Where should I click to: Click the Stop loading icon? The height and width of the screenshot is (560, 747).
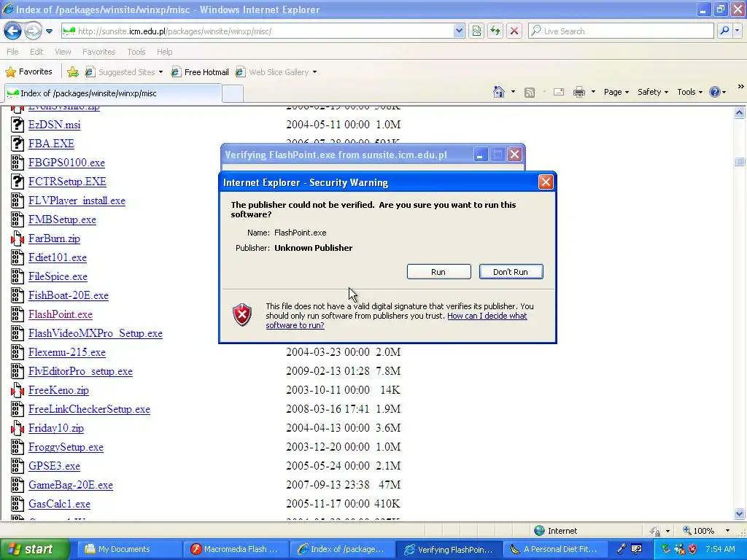click(x=514, y=31)
